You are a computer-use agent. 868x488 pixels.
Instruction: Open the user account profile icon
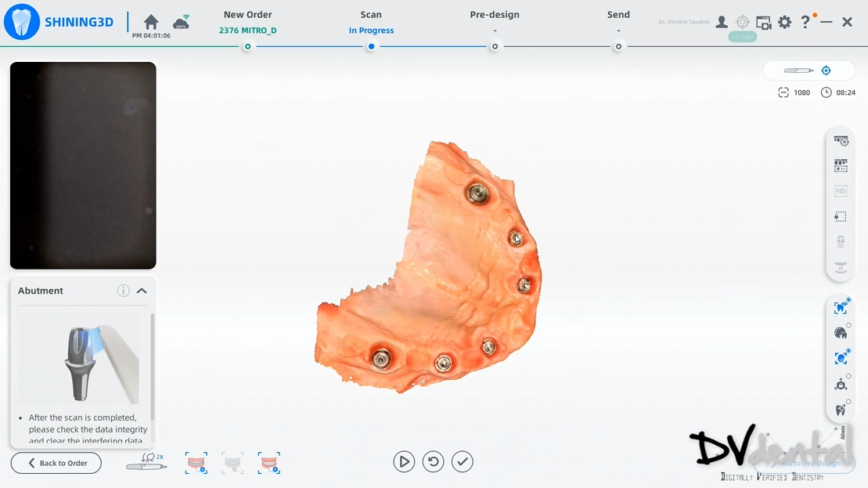tap(722, 23)
